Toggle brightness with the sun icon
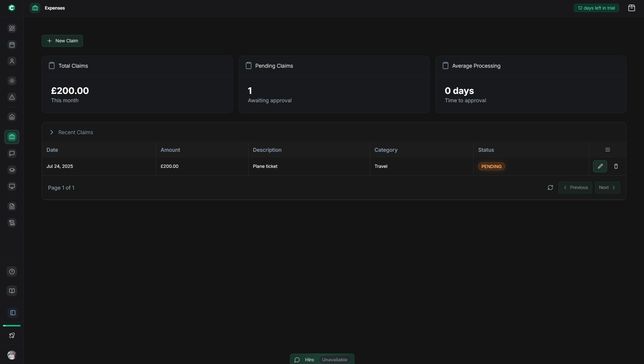This screenshot has height=364, width=644. [x=12, y=80]
